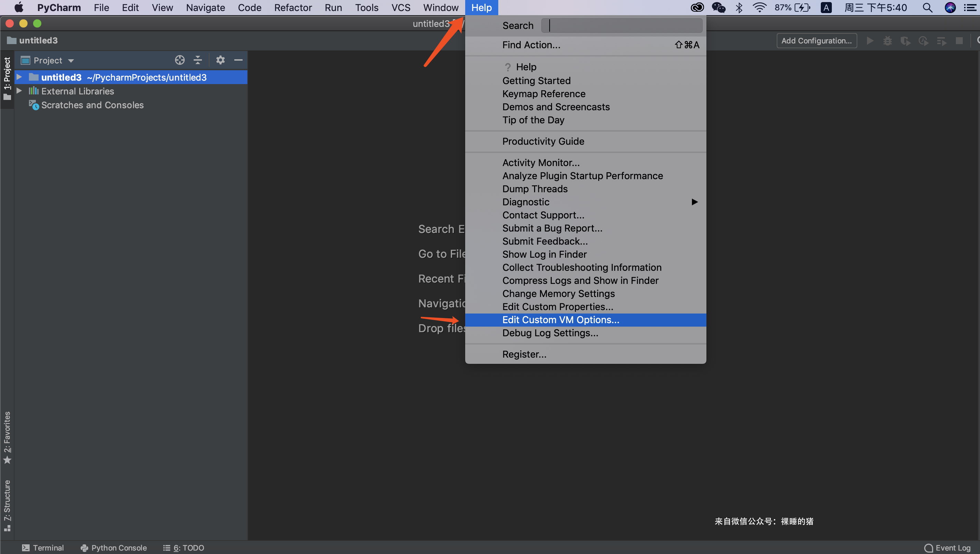Open Project panel settings gear
This screenshot has height=554, width=980.
point(220,60)
